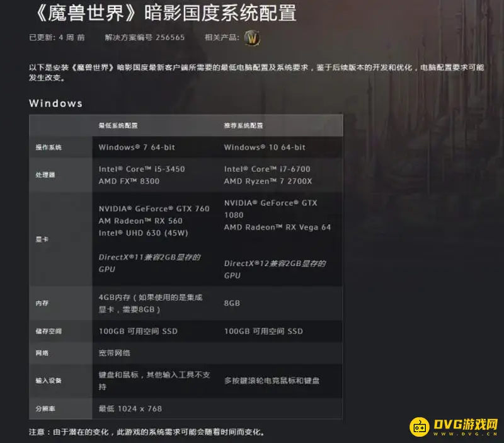
Task: Click the 宽带网络 cell
Action: 114,354
